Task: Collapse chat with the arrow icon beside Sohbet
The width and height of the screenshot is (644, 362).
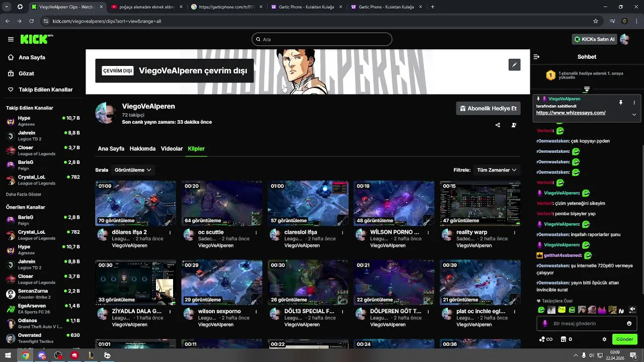Action: point(536,57)
